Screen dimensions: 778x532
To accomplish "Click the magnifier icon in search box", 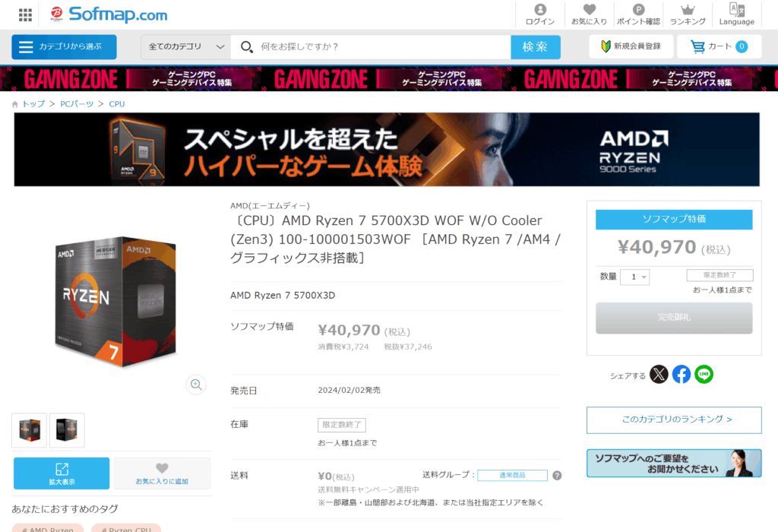I will (x=246, y=46).
